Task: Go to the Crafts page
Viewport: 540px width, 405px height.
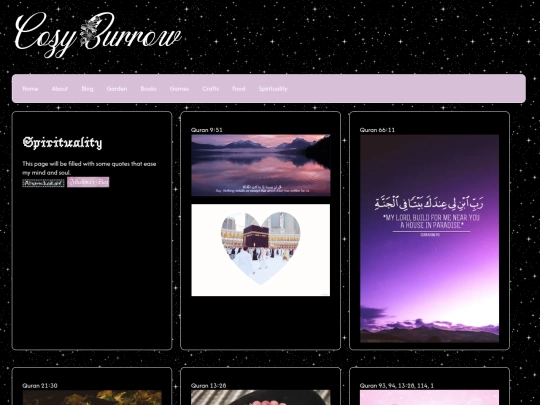Action: pyautogui.click(x=210, y=89)
